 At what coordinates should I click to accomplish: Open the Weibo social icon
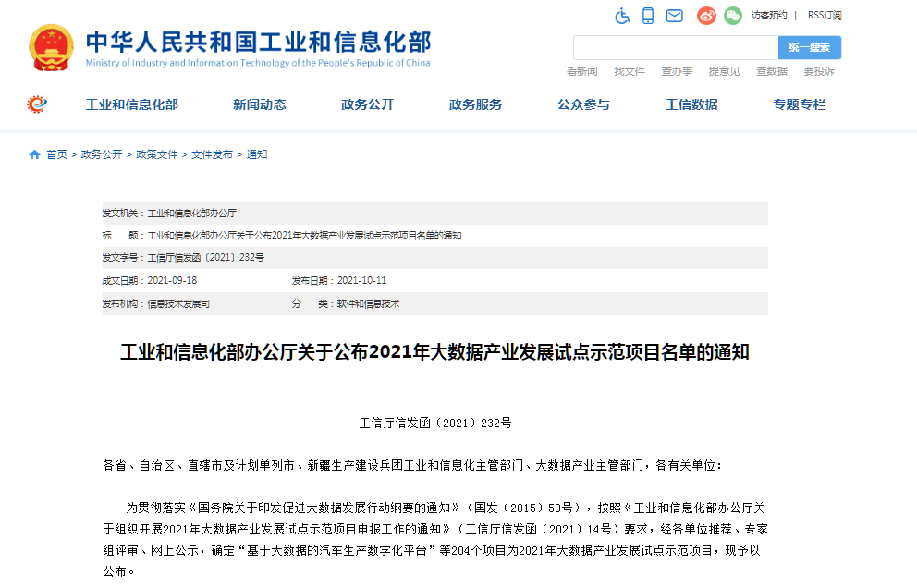click(706, 16)
